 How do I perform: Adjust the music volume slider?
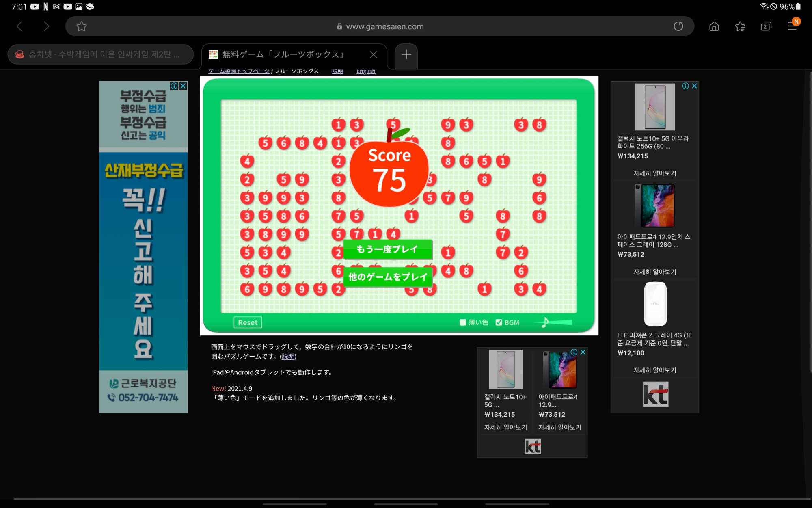[558, 322]
